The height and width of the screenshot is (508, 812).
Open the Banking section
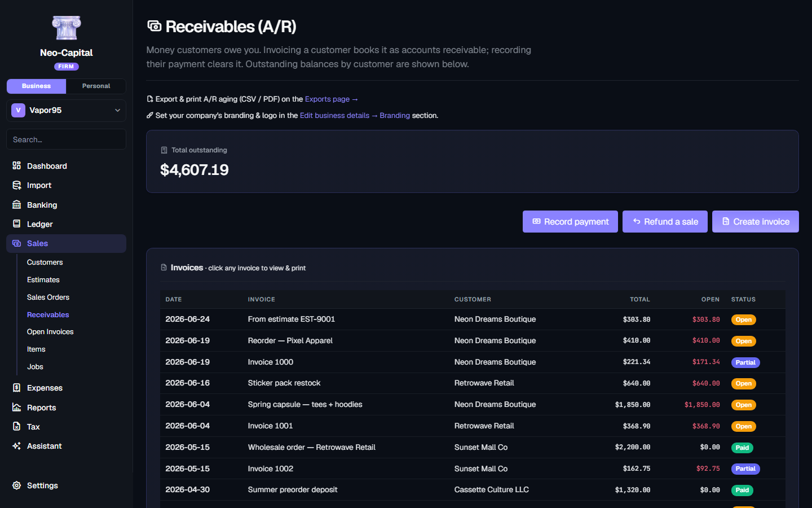click(66, 205)
